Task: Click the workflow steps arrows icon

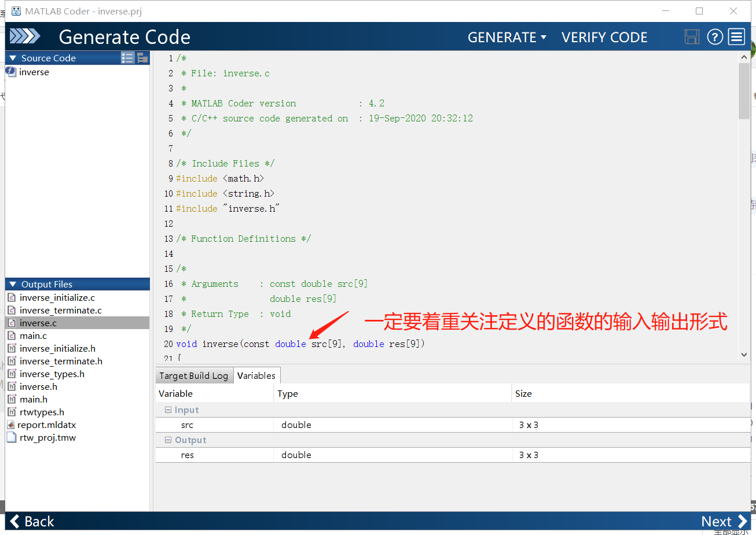Action: coord(25,36)
